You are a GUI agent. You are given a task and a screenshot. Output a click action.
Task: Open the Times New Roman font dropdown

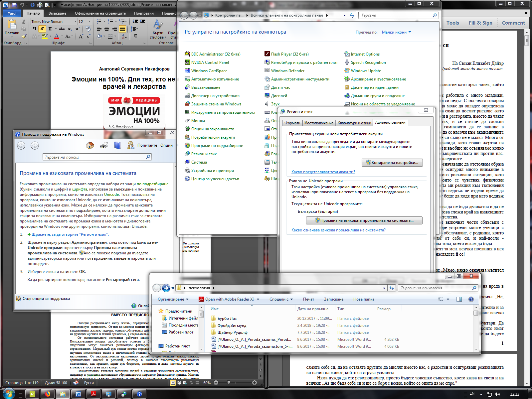75,22
